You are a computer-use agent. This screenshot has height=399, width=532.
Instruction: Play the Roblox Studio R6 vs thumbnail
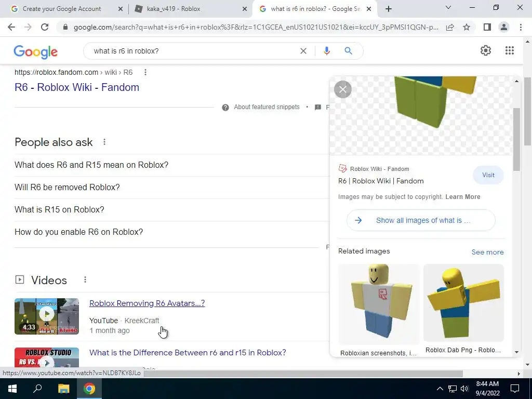[x=47, y=357]
